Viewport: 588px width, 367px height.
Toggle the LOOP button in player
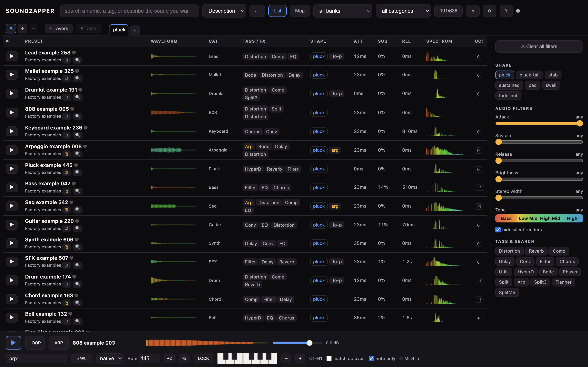tap(35, 343)
